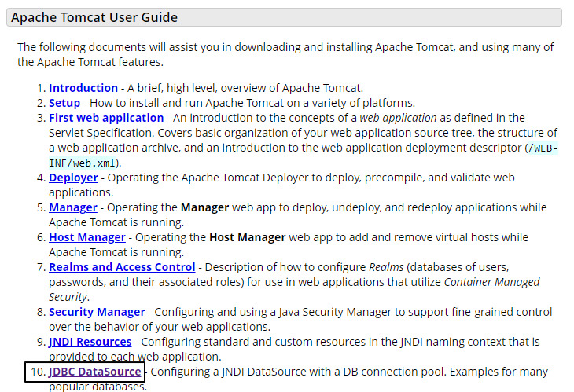This screenshot has height=392, width=574.
Task: Open the Introduction link
Action: coord(83,88)
